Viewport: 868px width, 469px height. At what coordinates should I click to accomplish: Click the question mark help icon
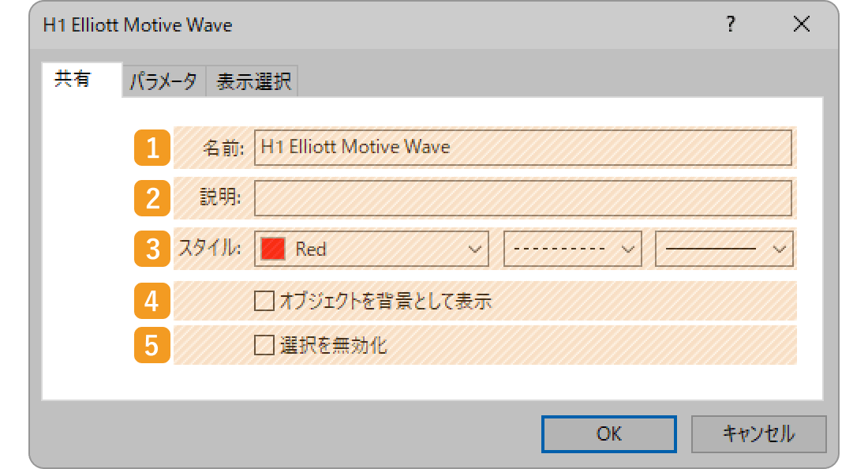[731, 25]
